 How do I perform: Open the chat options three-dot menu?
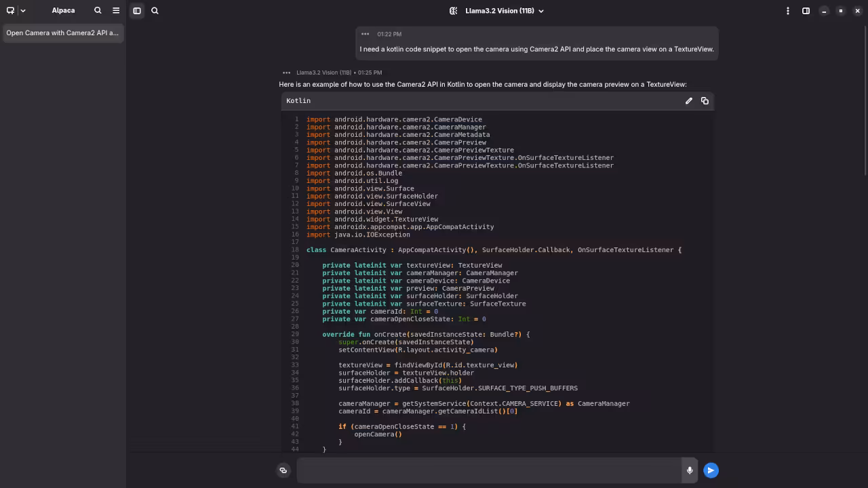787,11
